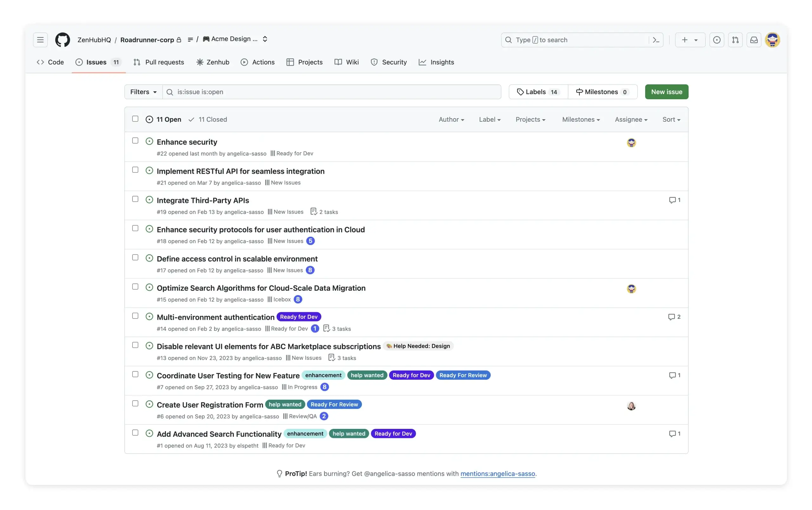Switch to the Pull requests tab
The width and height of the screenshot is (812, 510).
pyautogui.click(x=159, y=62)
